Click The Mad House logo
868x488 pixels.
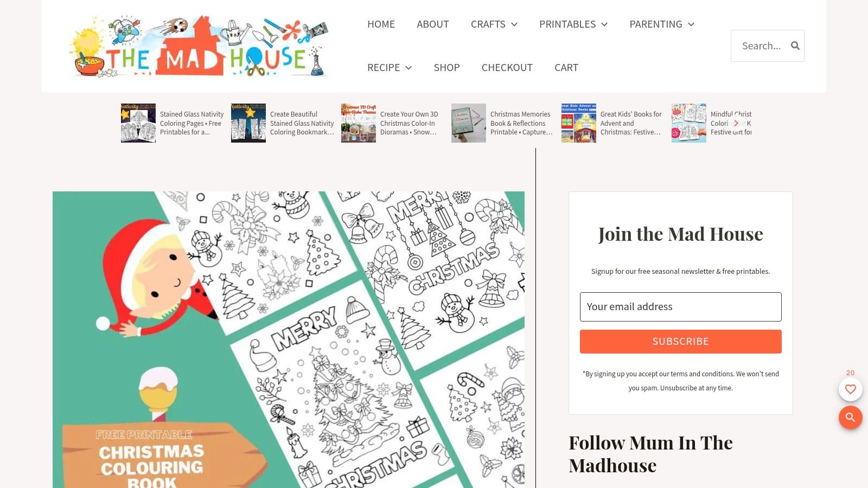[x=199, y=46]
